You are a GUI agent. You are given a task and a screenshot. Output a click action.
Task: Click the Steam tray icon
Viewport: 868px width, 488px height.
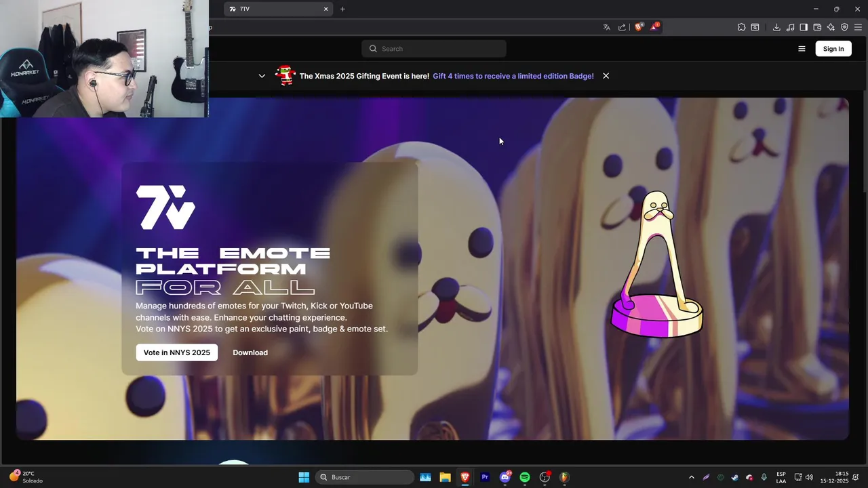pos(734,477)
